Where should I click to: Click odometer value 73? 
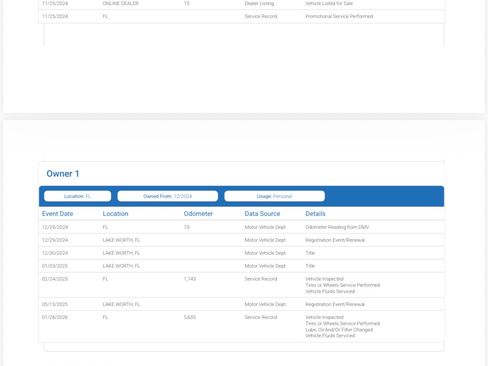point(187,227)
